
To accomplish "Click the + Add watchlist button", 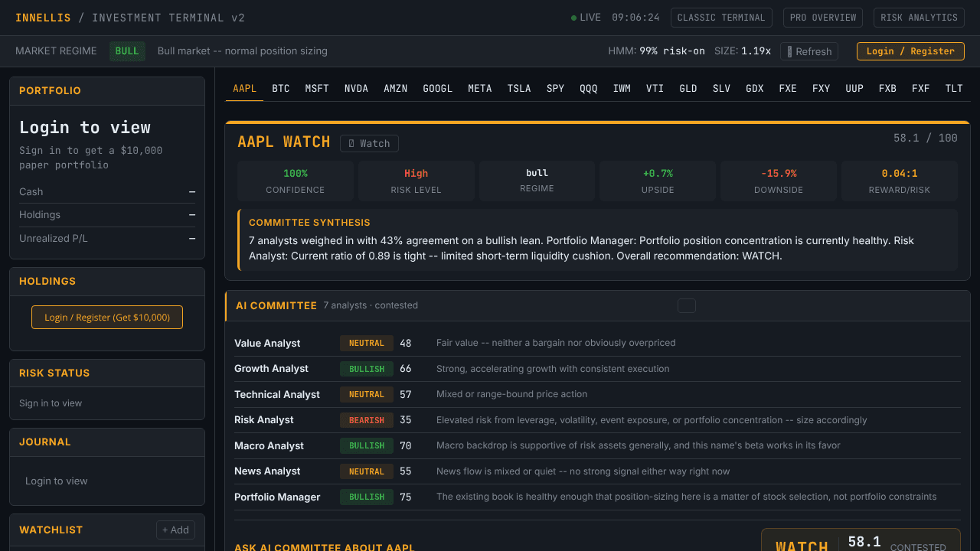I will click(x=175, y=530).
